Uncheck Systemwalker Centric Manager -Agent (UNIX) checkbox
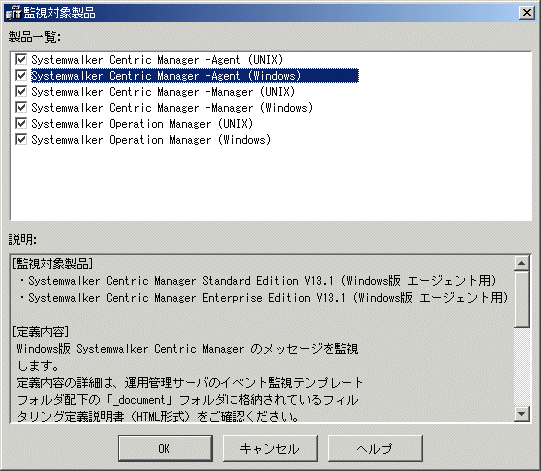The width and height of the screenshot is (541, 471). click(21, 59)
